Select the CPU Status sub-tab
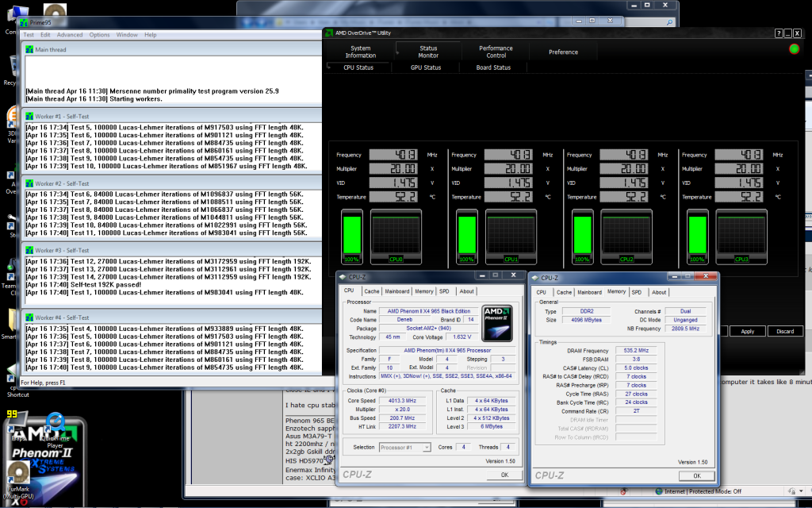 click(x=358, y=67)
